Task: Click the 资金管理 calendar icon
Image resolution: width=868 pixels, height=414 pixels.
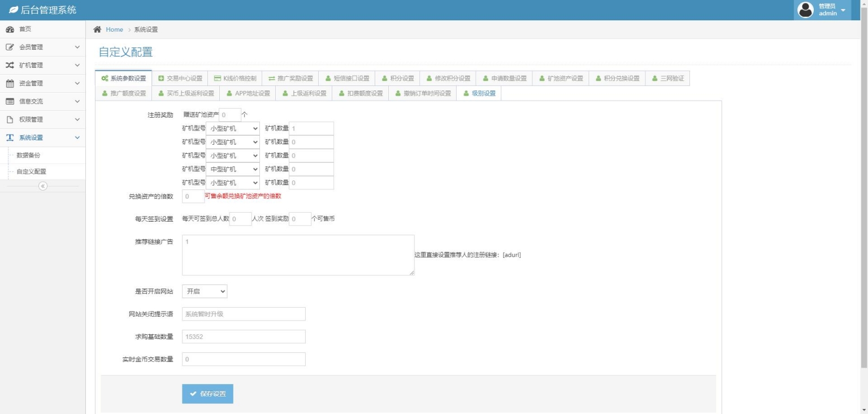Action: 10,84
